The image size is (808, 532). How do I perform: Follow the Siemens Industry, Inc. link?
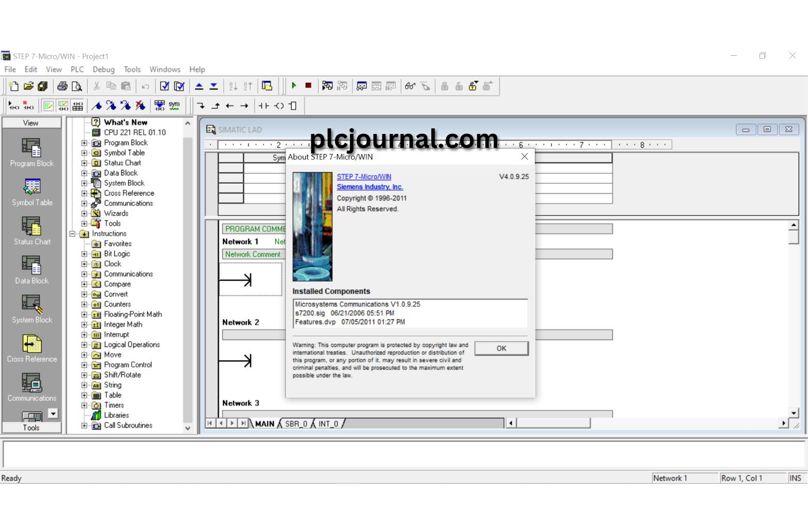coord(369,187)
